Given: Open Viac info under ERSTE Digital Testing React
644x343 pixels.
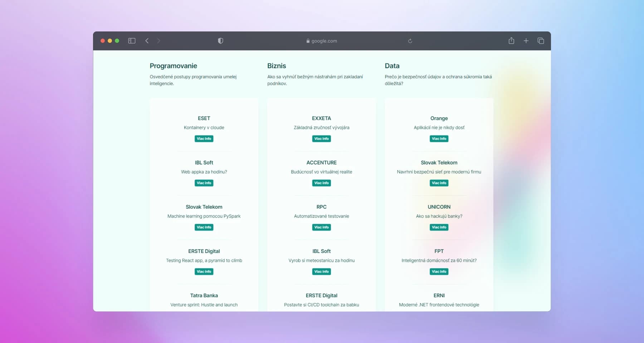Looking at the screenshot, I should pyautogui.click(x=204, y=272).
